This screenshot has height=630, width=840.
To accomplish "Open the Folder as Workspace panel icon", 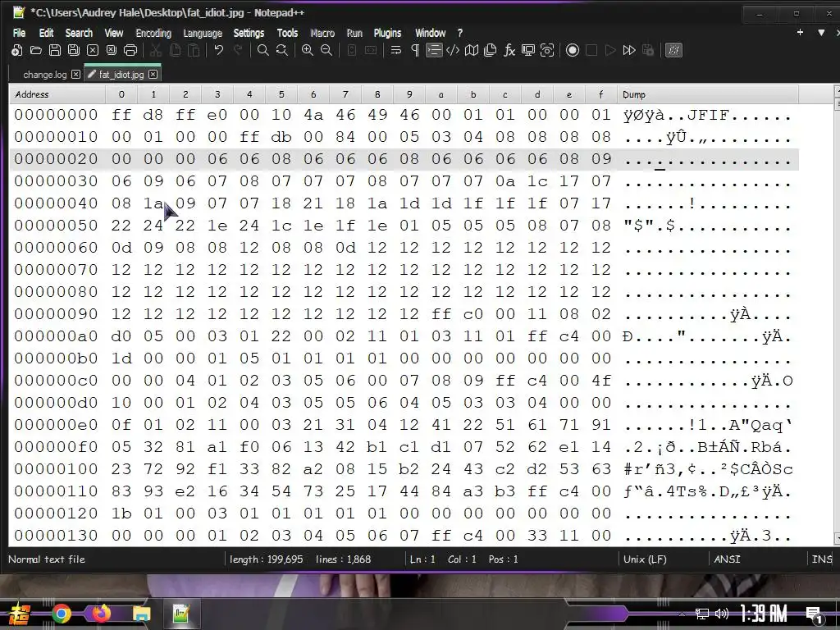I will tap(528, 50).
